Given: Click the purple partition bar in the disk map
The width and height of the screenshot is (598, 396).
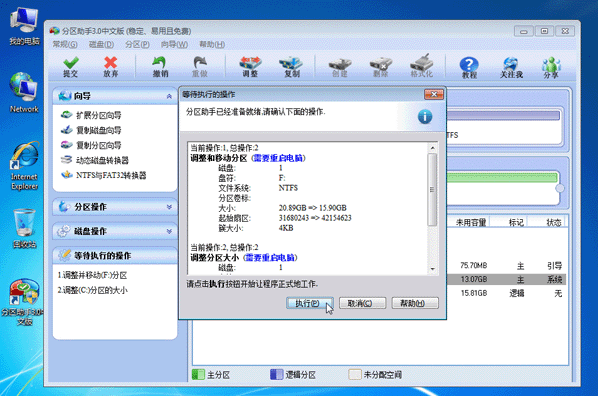Looking at the screenshot, I should point(503,116).
